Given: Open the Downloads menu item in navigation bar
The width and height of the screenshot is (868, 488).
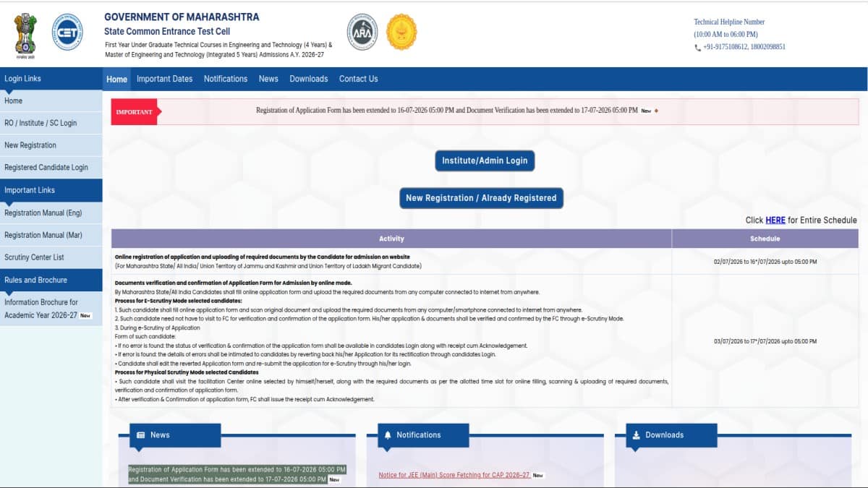Looking at the screenshot, I should [x=309, y=79].
